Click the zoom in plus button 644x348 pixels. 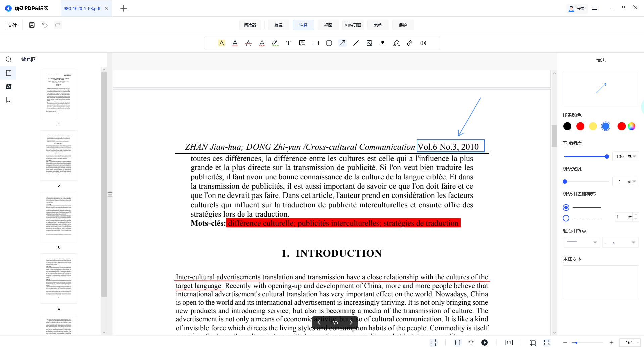[611, 342]
